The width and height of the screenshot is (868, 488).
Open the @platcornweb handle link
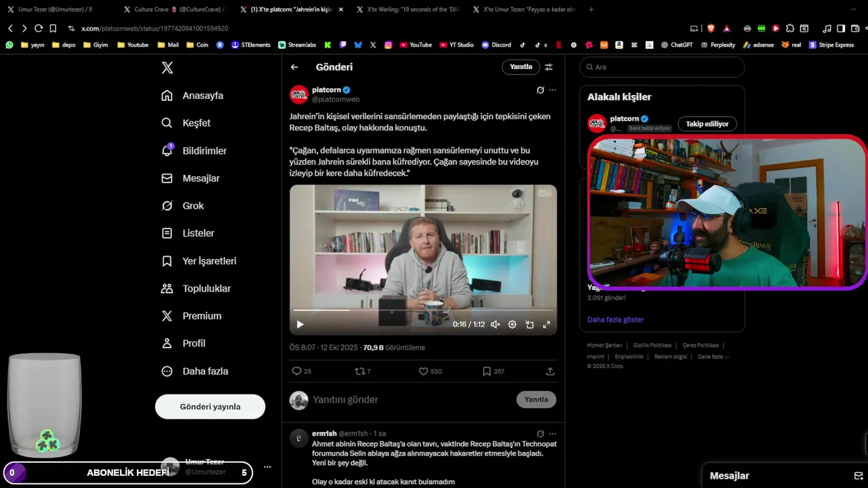pyautogui.click(x=336, y=100)
